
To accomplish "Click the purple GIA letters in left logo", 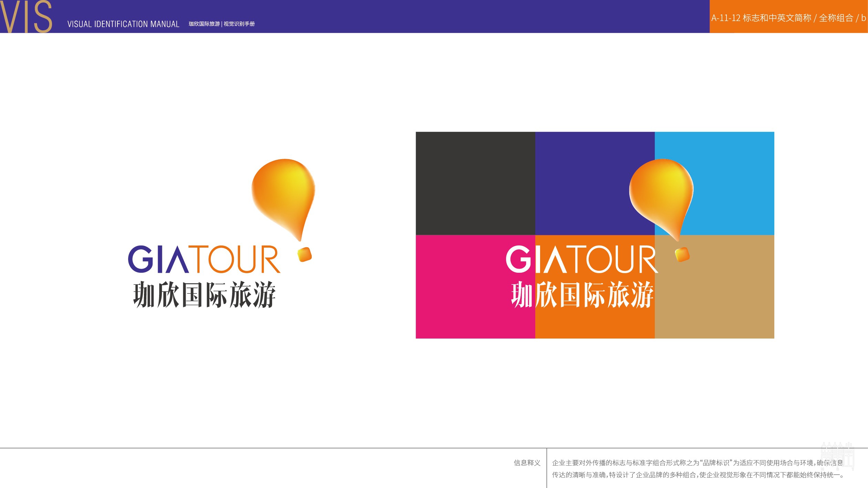I will (158, 259).
